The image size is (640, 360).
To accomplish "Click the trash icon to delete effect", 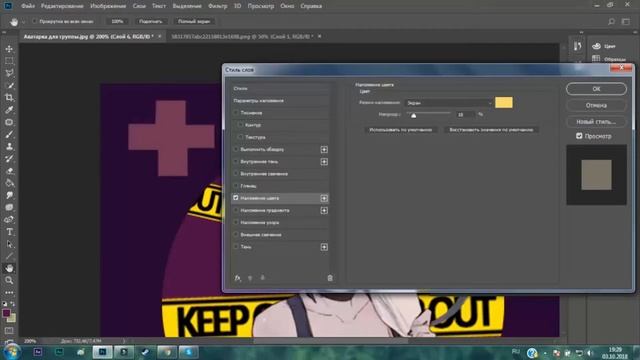I will [x=330, y=278].
